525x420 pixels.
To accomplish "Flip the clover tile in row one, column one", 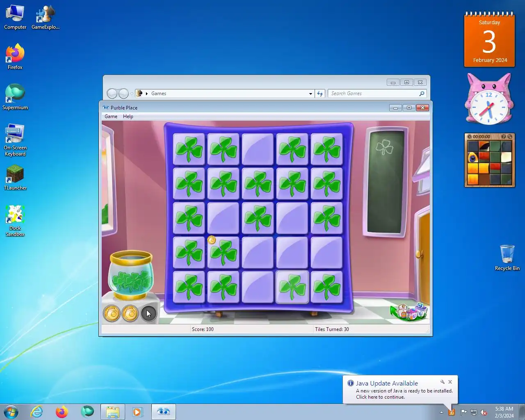I will [x=189, y=149].
